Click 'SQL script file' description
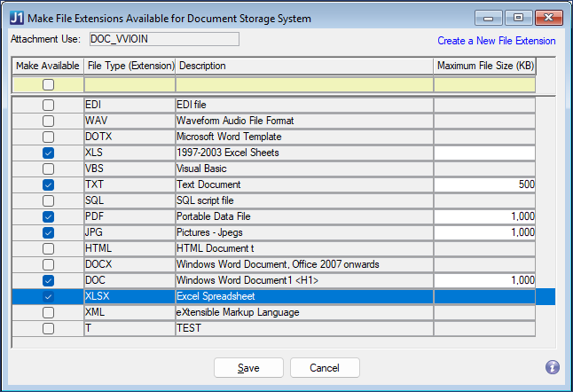Screen dimensions: 573x392 coord(304,200)
